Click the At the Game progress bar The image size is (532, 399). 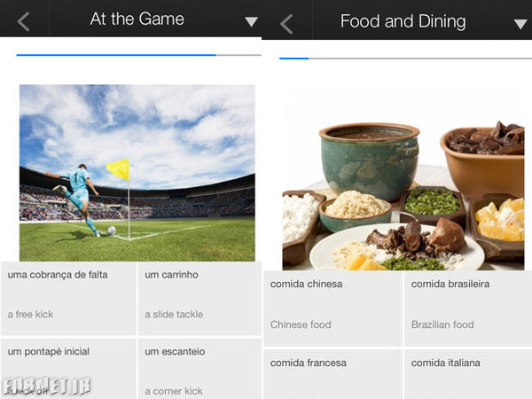coord(139,55)
